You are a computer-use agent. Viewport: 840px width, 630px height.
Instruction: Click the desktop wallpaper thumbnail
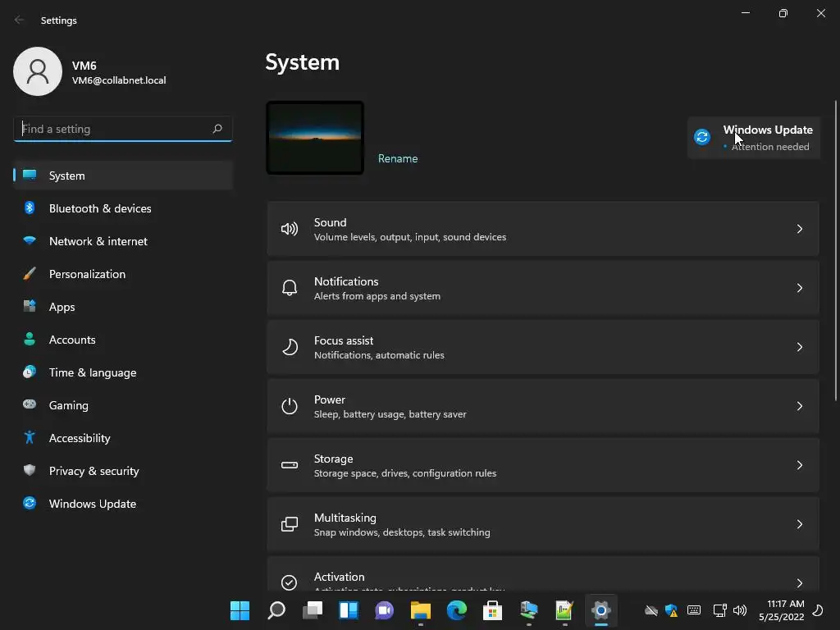[315, 138]
